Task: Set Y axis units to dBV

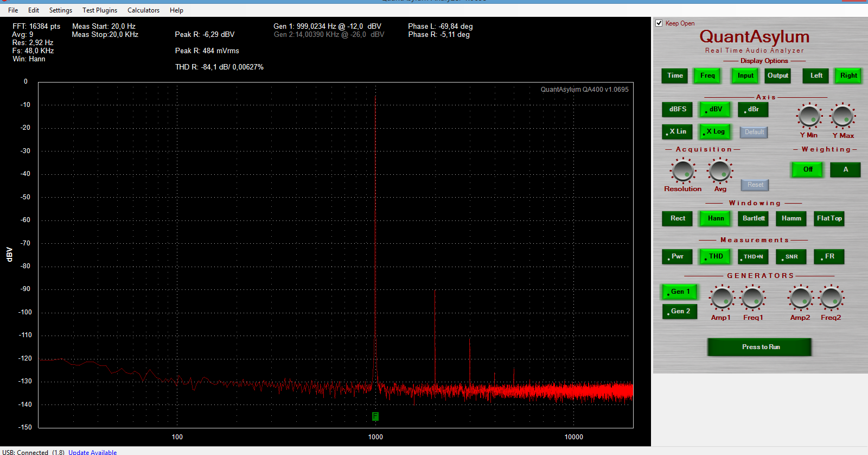Action: coord(716,109)
